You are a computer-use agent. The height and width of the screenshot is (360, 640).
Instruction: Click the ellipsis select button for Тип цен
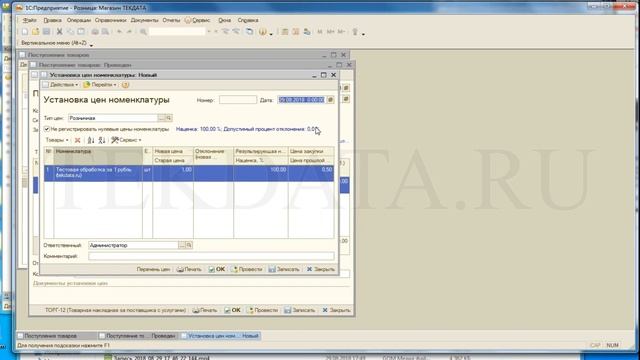click(162, 118)
